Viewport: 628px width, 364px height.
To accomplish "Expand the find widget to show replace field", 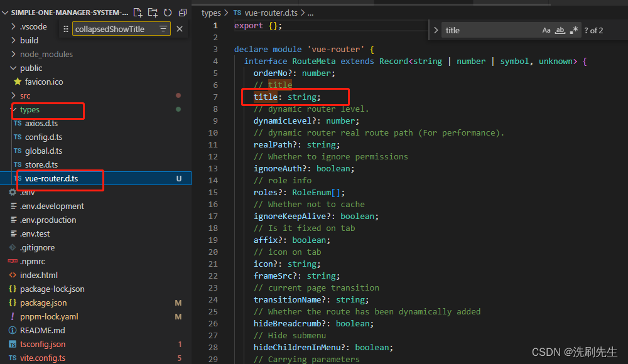I will tap(435, 29).
